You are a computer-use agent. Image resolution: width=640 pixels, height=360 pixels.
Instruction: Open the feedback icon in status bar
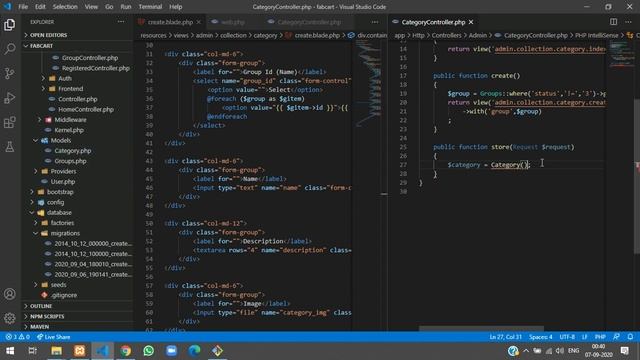[616, 337]
